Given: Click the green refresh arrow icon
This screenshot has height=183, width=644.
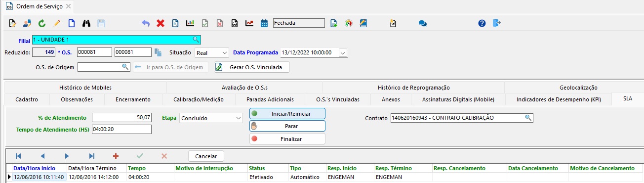Looking at the screenshot, I should 42,23.
